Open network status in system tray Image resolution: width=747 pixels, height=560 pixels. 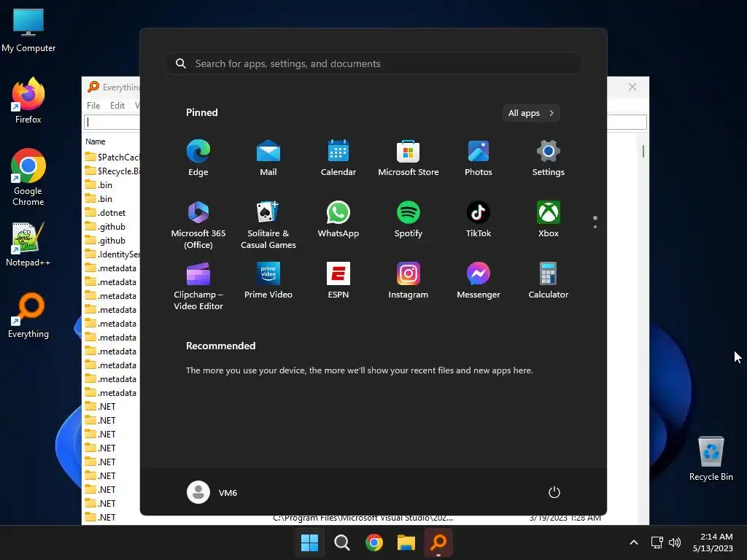(657, 542)
